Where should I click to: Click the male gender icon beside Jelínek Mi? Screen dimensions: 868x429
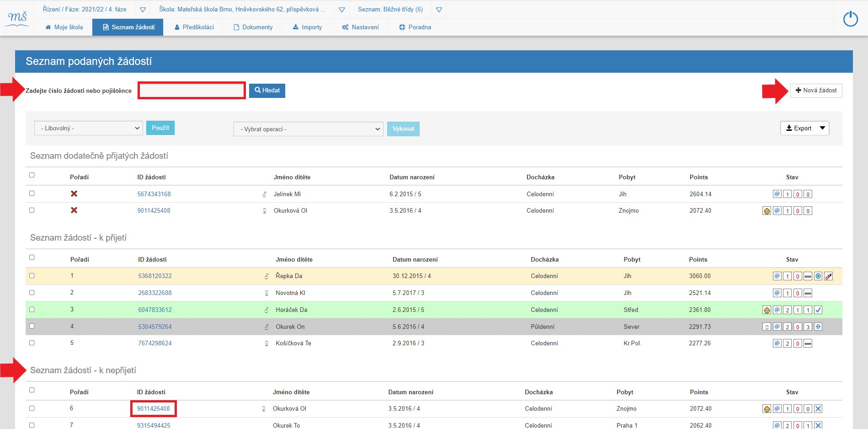tap(264, 194)
